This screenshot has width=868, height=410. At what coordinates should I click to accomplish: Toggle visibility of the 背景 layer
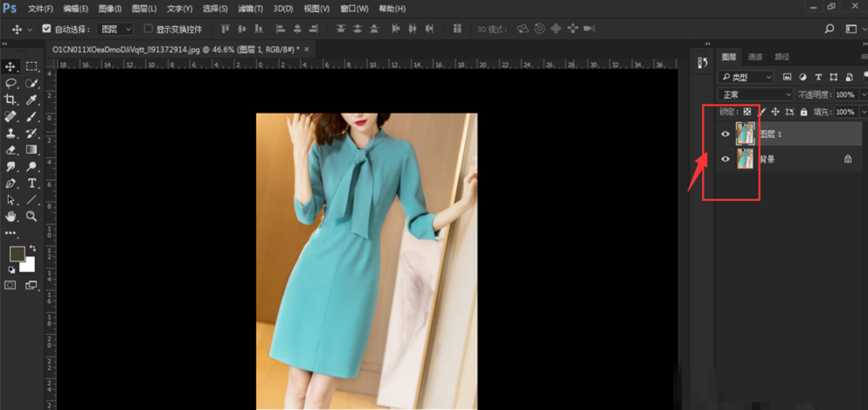[x=725, y=159]
